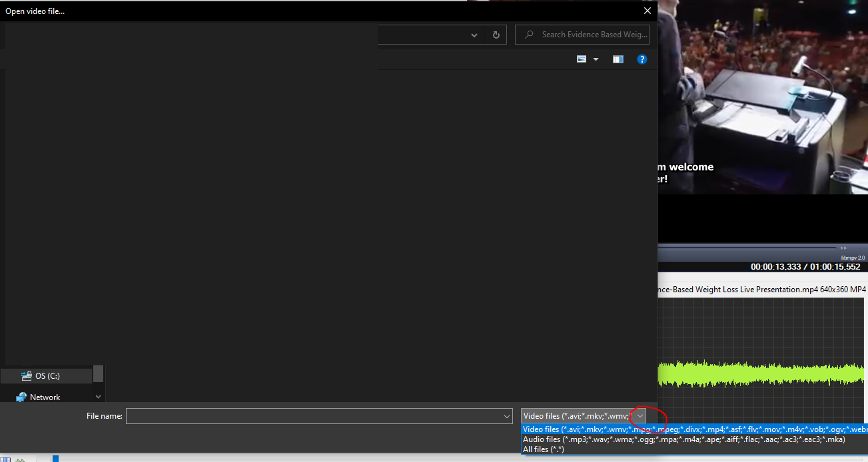
Task: Select the OS (C:) drive icon
Action: point(27,375)
